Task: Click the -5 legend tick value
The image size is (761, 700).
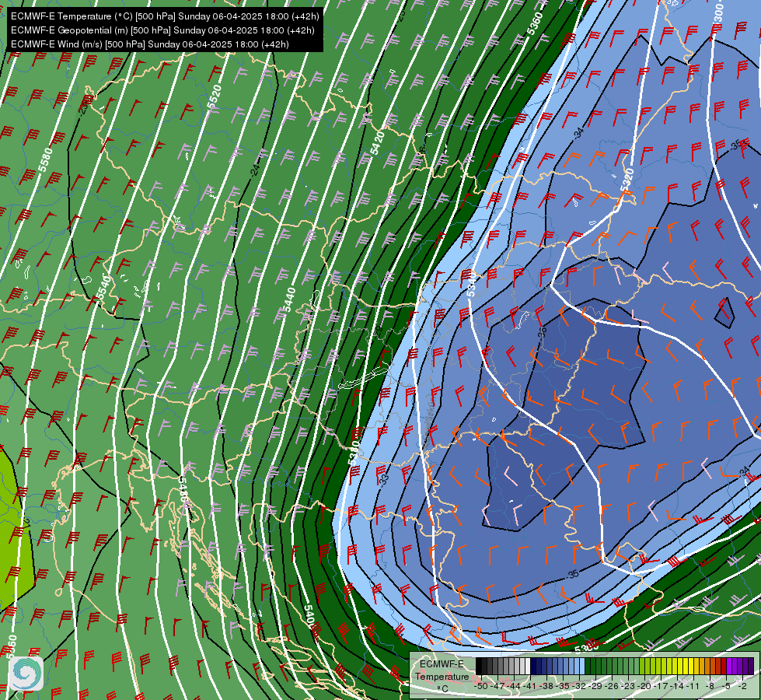Action: (727, 687)
